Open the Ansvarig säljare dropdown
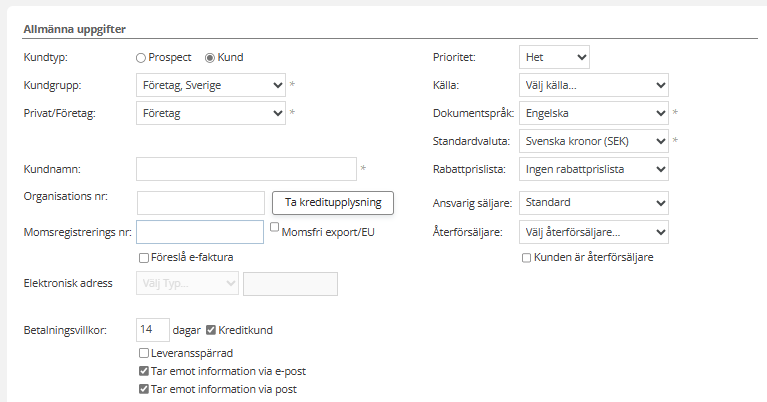Image resolution: width=767 pixels, height=402 pixels. [593, 203]
